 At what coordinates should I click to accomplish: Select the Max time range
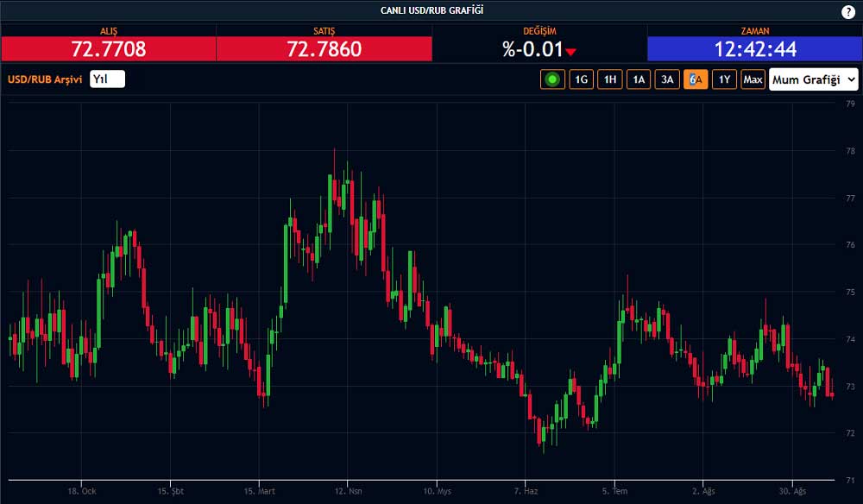tap(753, 79)
